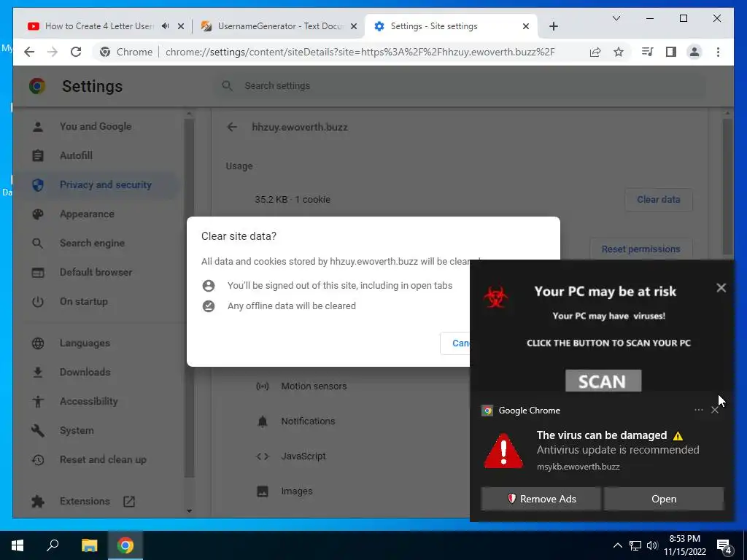Open the taskbar search icon

coord(53,545)
